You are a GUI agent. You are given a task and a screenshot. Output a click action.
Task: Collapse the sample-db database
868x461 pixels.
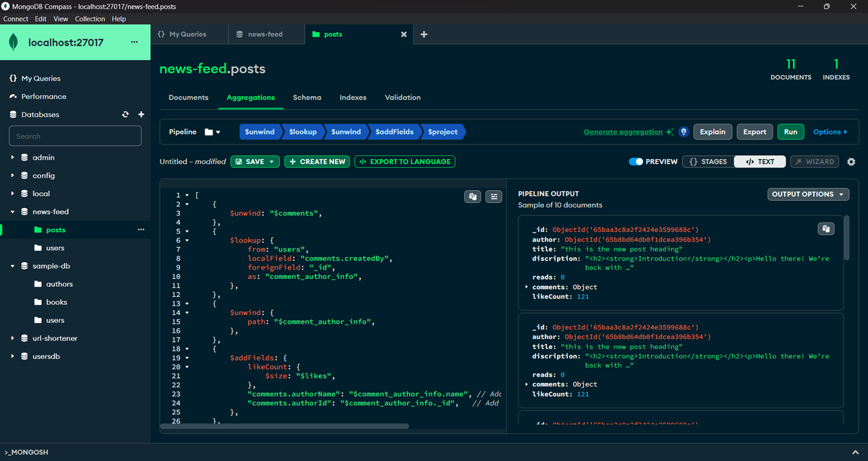(12, 266)
